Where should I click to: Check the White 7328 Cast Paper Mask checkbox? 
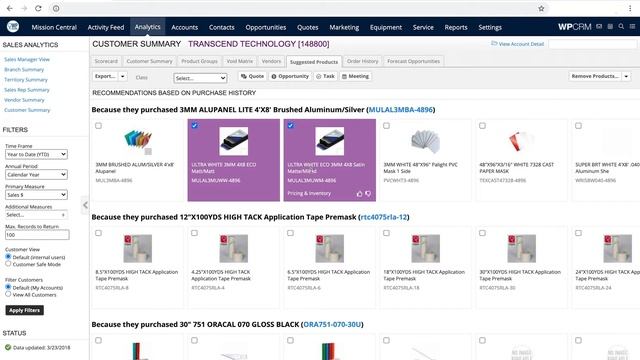(482, 126)
